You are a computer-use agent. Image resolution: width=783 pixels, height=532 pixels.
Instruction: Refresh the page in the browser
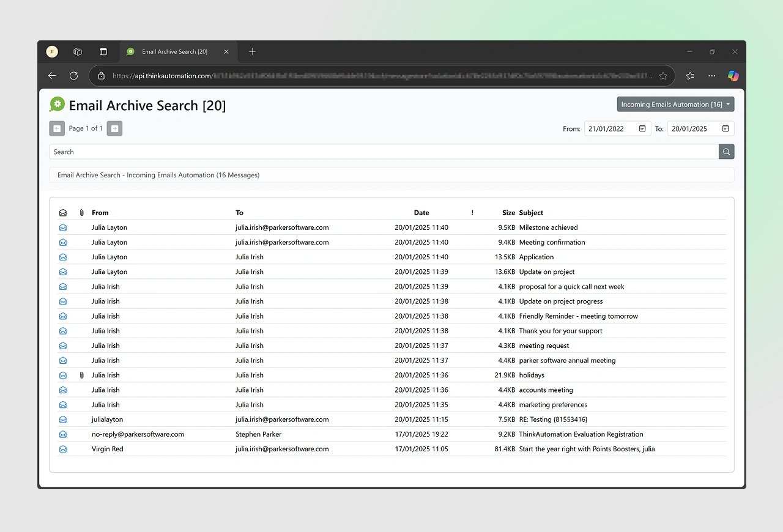[x=74, y=76]
